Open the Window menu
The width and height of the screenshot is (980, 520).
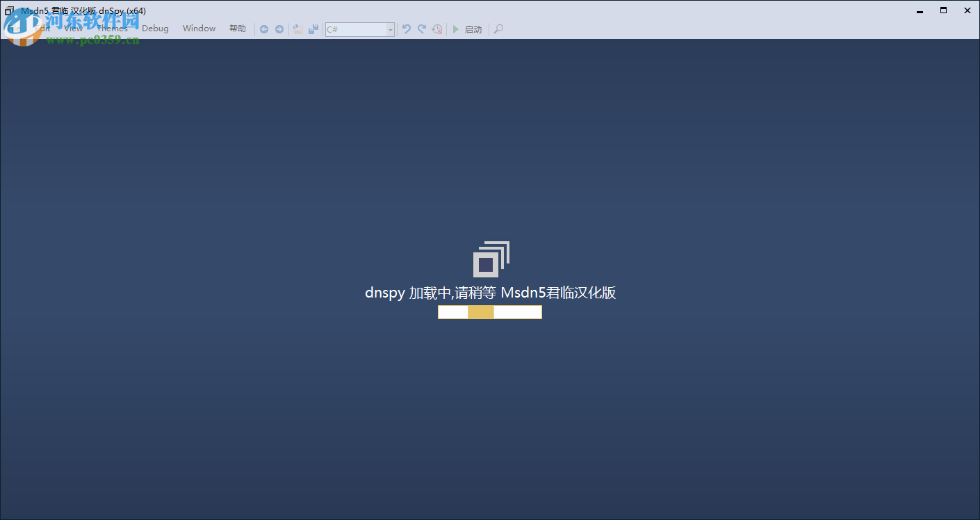[x=199, y=29]
